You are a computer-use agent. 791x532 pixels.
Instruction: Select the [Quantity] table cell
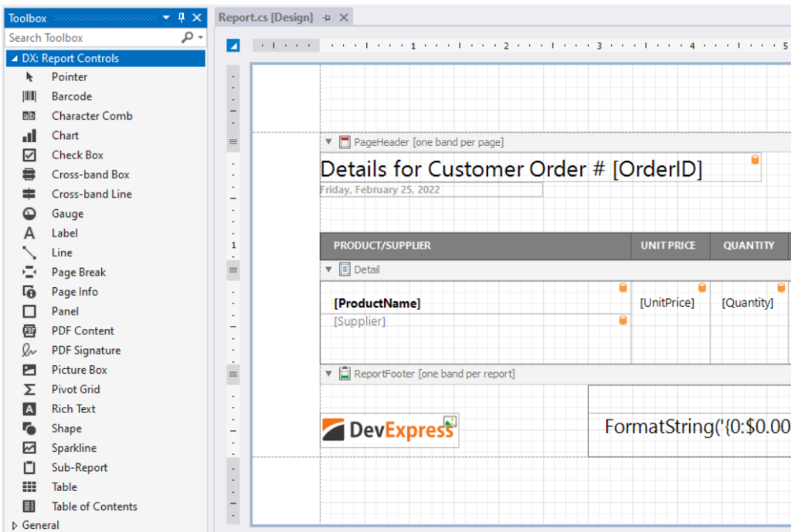point(749,322)
